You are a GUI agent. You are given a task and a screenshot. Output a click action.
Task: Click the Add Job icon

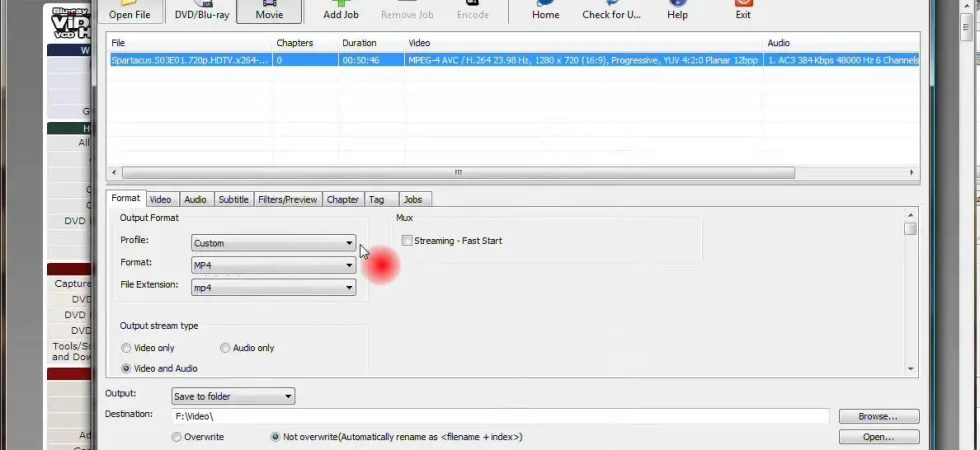(x=341, y=11)
